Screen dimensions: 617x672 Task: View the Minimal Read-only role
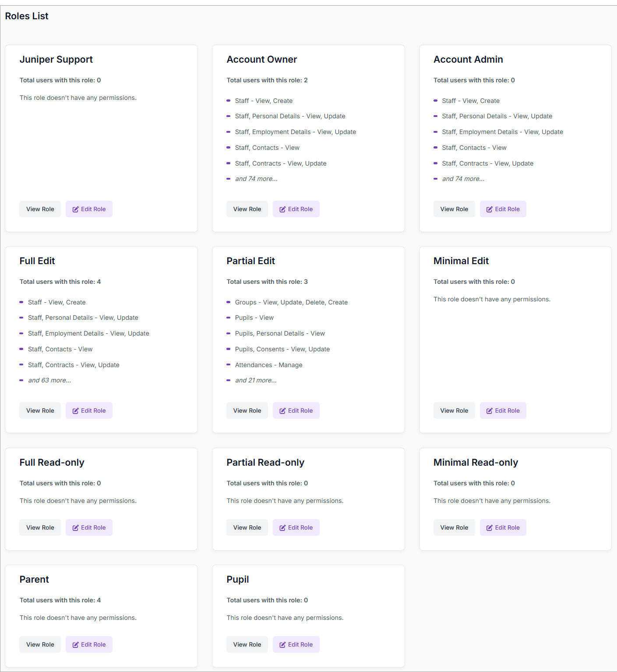[x=454, y=527]
